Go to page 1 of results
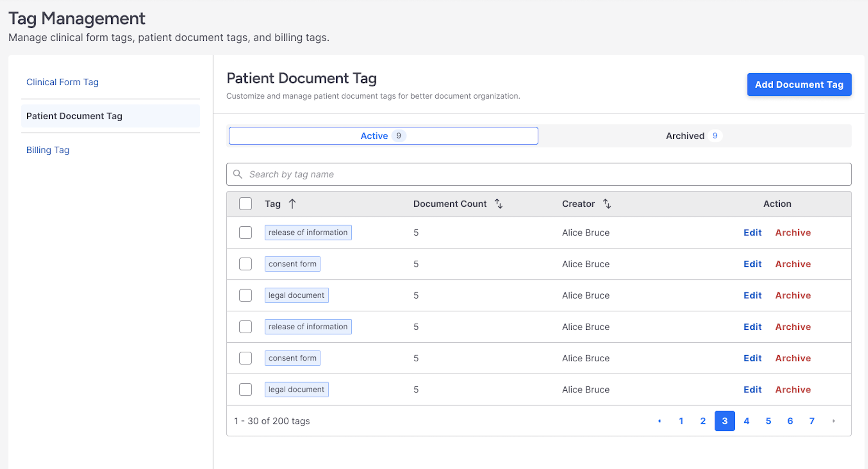The image size is (868, 469). pos(681,421)
